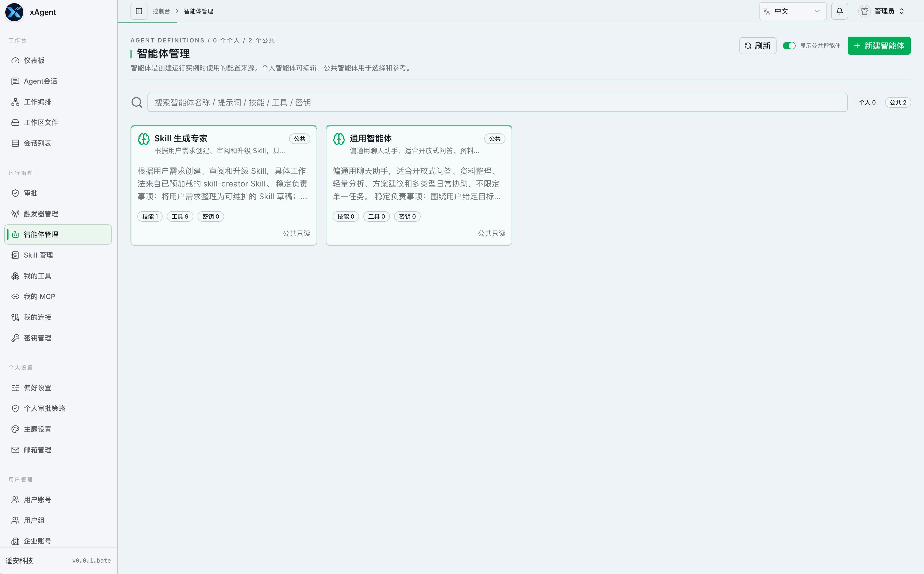Click the brain icon on 通用智能体 card
Screen dimensions: 924x574
coord(339,139)
